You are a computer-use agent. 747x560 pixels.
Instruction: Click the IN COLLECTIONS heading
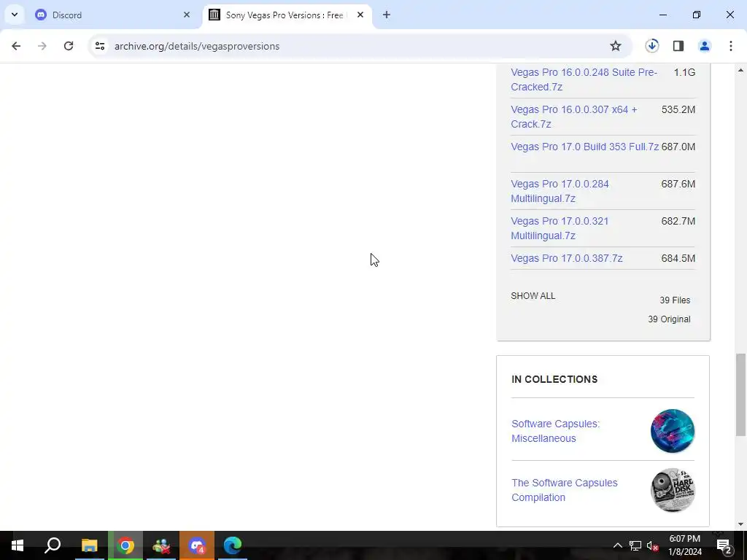click(x=554, y=379)
